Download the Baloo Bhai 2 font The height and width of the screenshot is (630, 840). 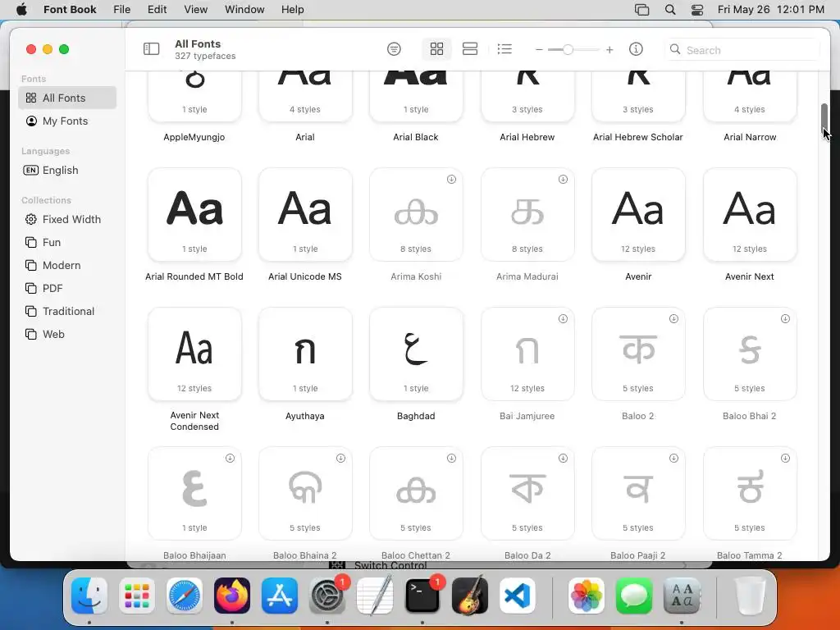click(785, 319)
